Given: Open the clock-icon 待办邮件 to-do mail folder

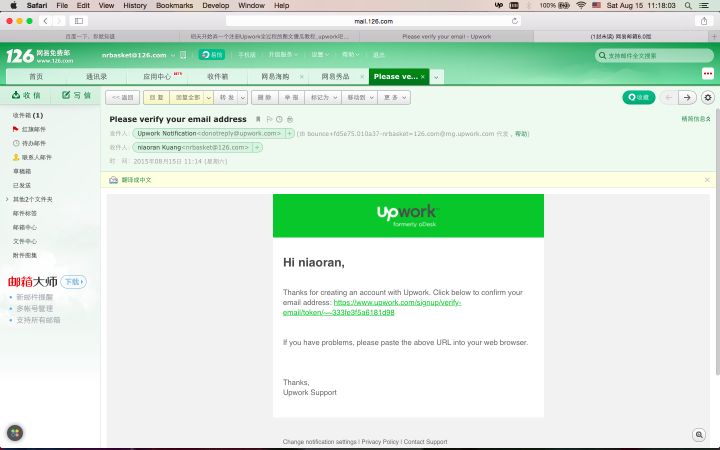Looking at the screenshot, I should point(29,143).
